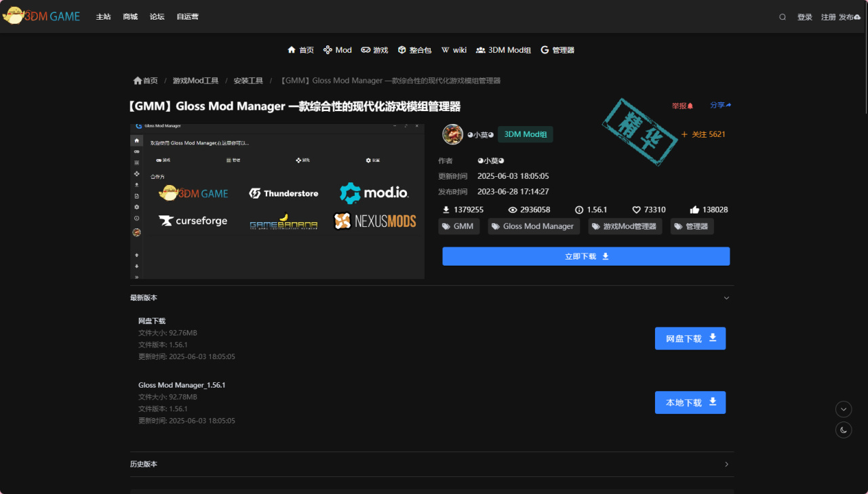This screenshot has height=494, width=868.
Task: Click the wide 立即下载 button
Action: pyautogui.click(x=586, y=256)
